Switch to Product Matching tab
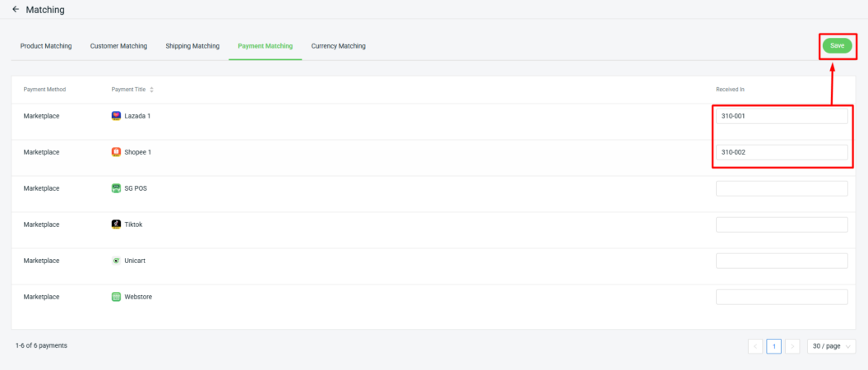This screenshot has width=868, height=370. 46,46
